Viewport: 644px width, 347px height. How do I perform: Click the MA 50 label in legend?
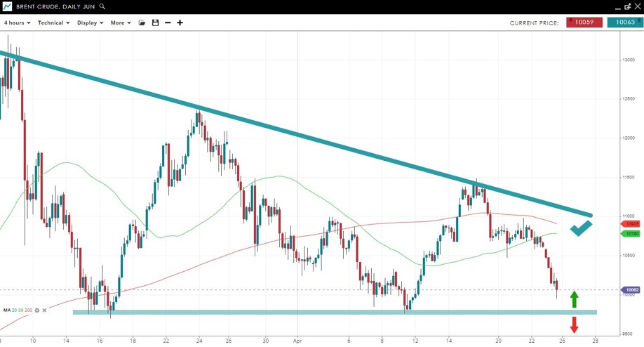(x=22, y=310)
